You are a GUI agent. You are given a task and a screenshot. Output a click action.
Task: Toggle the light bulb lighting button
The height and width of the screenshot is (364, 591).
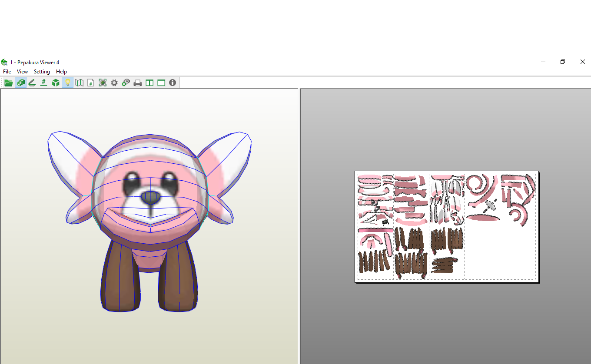click(67, 83)
